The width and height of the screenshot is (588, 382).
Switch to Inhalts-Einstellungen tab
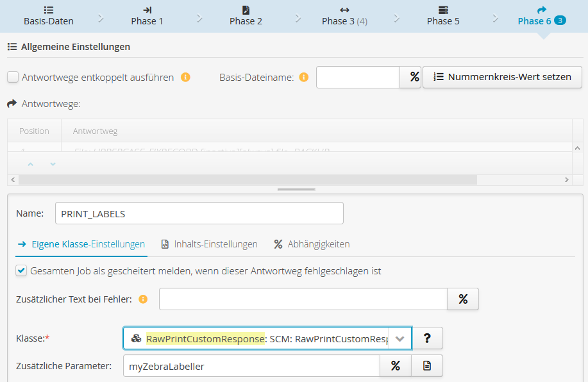[x=209, y=244]
